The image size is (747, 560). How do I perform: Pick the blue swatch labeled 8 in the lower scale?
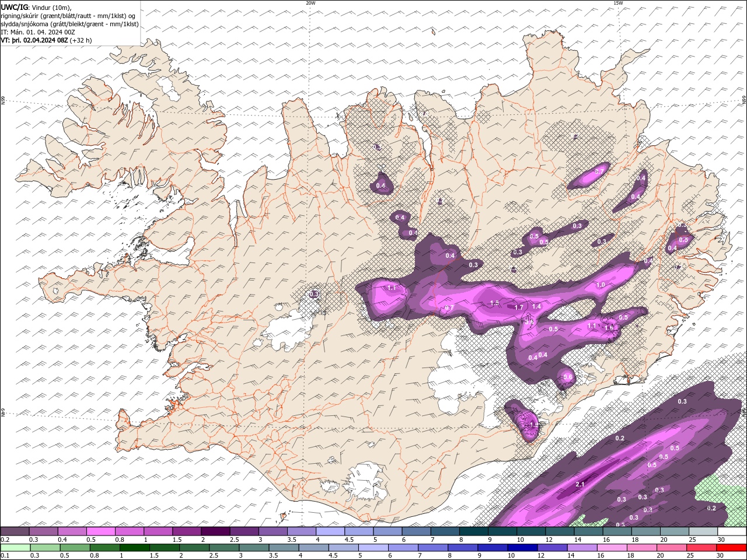tap(463, 548)
